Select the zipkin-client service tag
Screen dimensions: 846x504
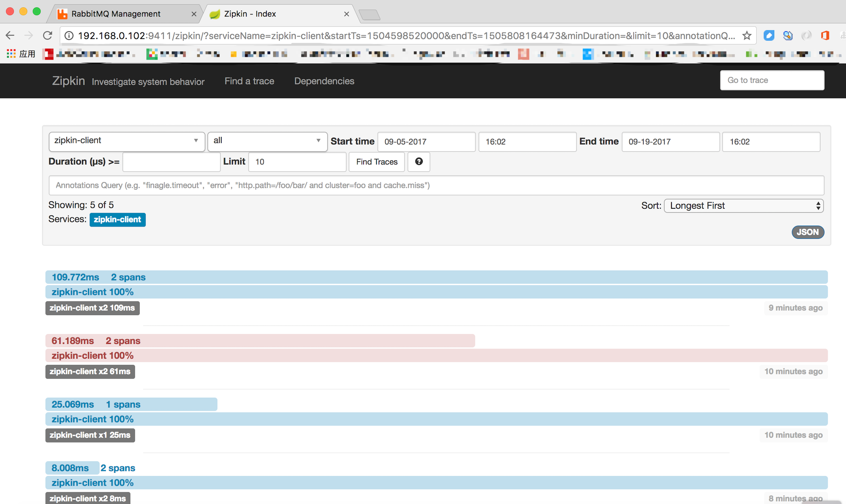(x=117, y=220)
